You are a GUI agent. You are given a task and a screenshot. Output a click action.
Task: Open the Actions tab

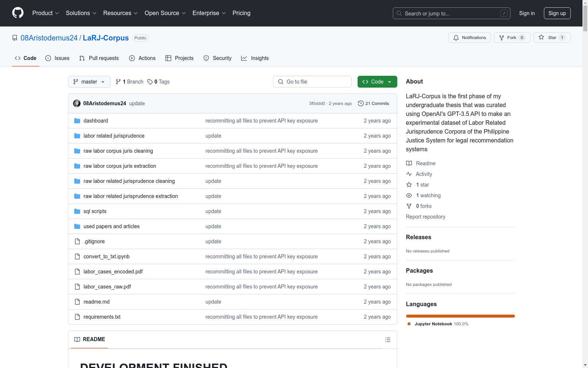coord(143,58)
